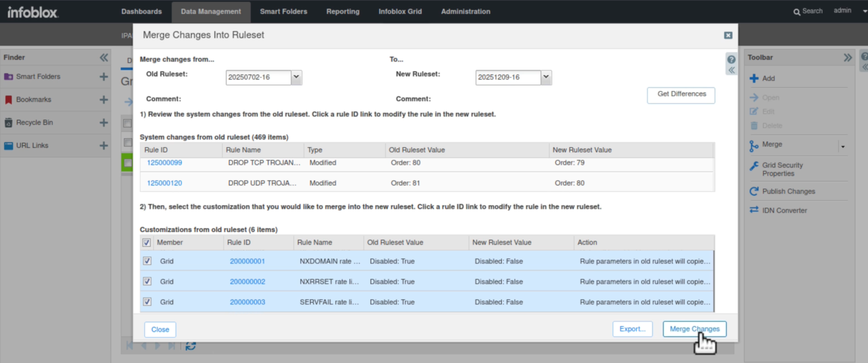Refresh the table behind the dialog
The width and height of the screenshot is (868, 363).
coord(190,346)
